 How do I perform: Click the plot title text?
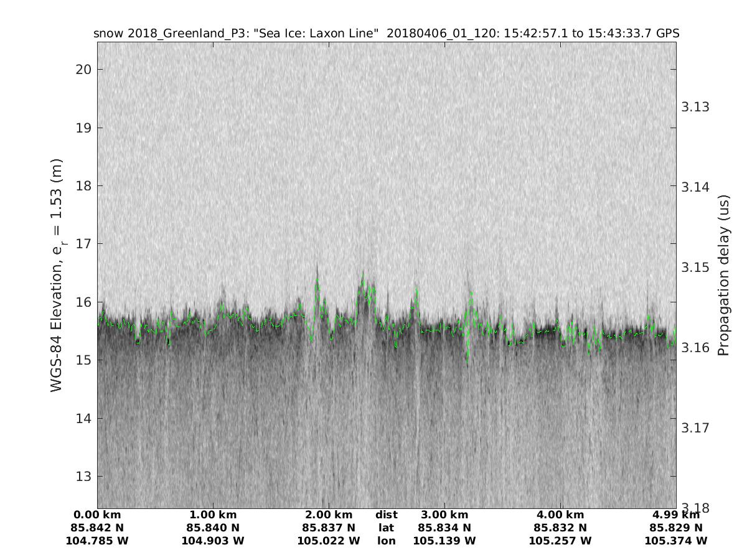pyautogui.click(x=386, y=33)
